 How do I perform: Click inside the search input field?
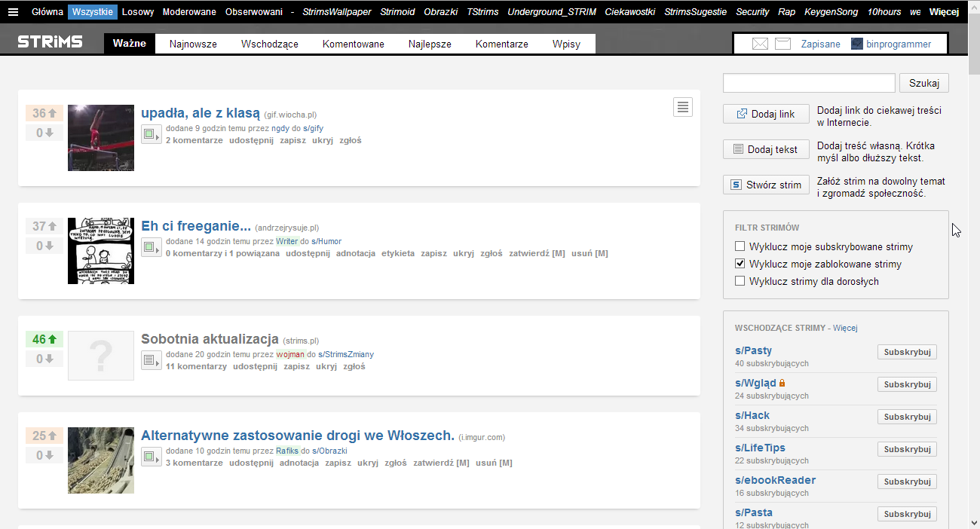pyautogui.click(x=808, y=83)
